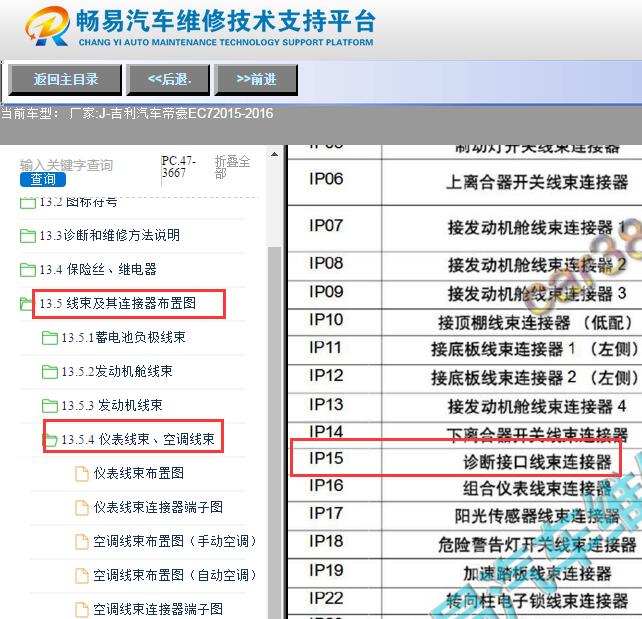
Task: Click the PC.47-3667 label
Action: [179, 167]
